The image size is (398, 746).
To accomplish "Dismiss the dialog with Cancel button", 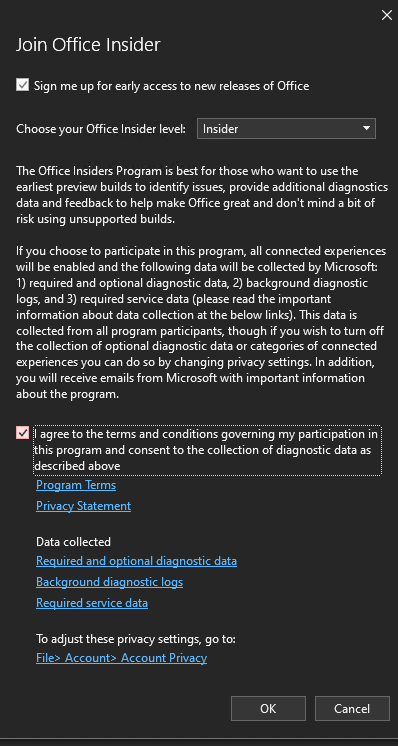I will [352, 709].
